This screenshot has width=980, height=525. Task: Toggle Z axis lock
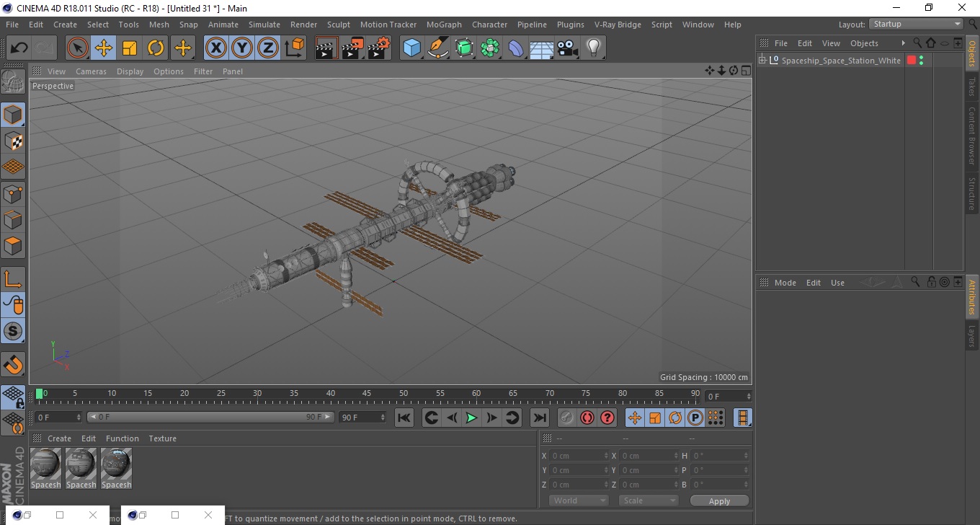point(268,48)
